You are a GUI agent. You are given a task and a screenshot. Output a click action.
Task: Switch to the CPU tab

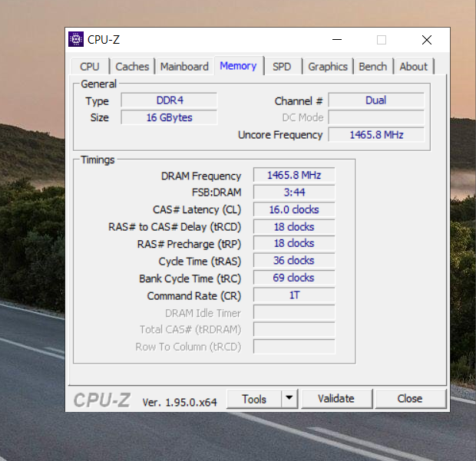[90, 67]
